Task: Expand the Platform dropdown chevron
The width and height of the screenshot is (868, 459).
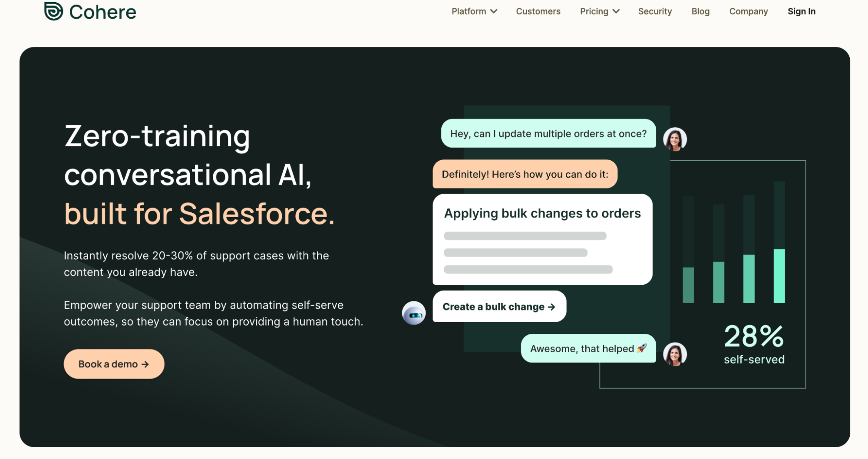Action: (x=494, y=12)
